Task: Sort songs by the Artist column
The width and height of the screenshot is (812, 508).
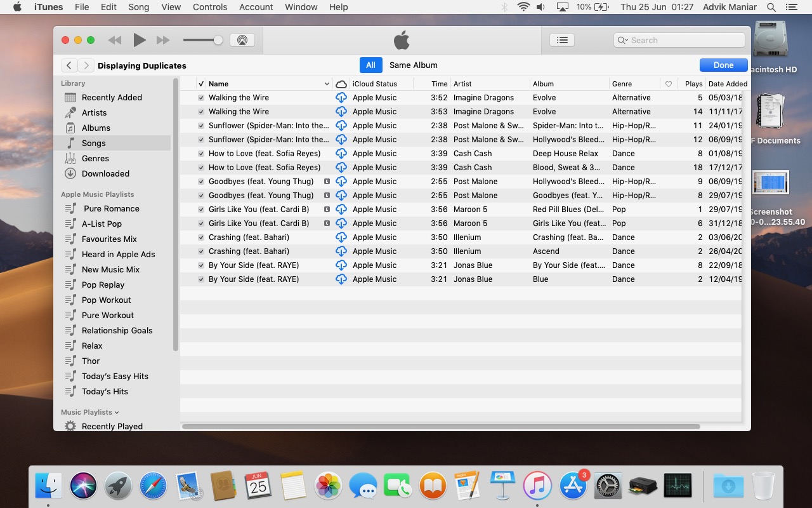Action: point(462,84)
